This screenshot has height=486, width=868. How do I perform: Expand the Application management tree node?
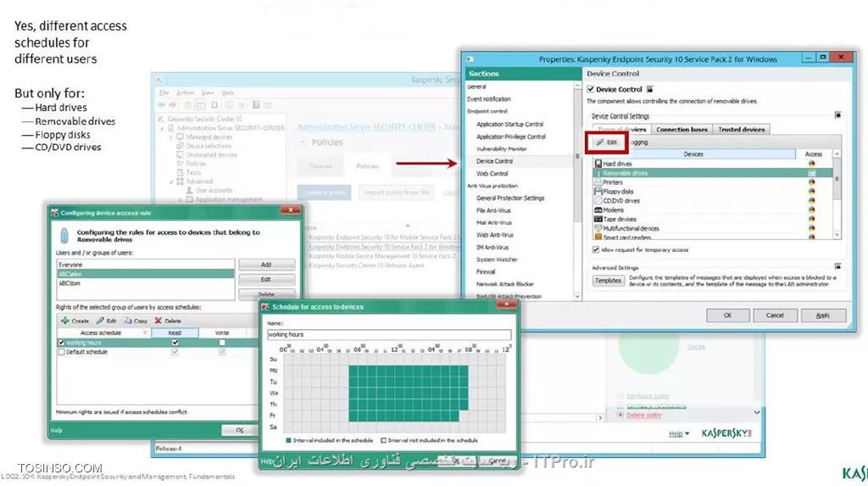pos(180,199)
